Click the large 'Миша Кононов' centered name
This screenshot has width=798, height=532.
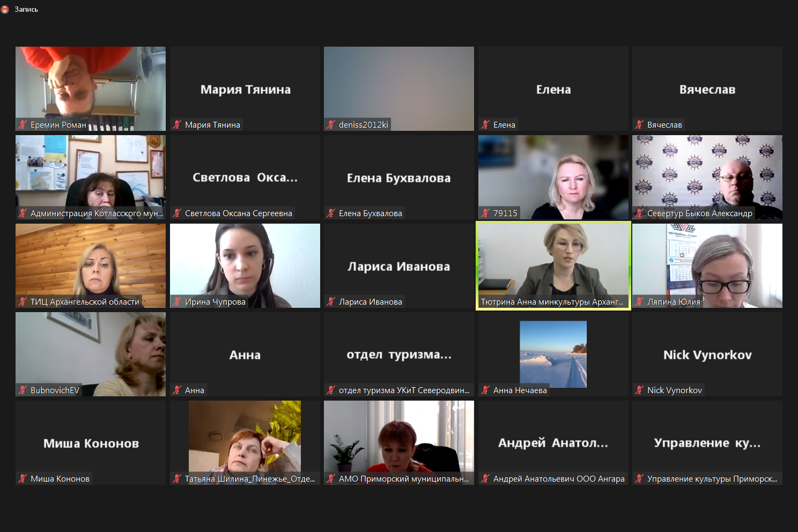pyautogui.click(x=91, y=444)
